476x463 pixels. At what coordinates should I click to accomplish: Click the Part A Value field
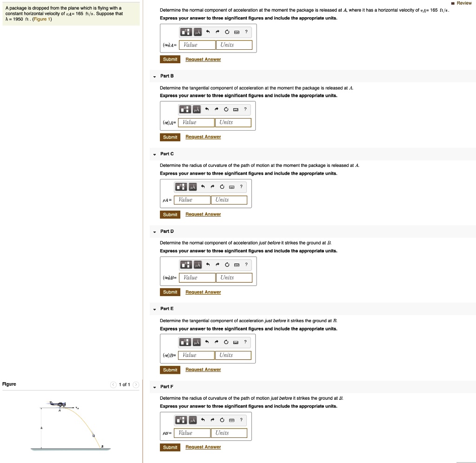coord(197,45)
